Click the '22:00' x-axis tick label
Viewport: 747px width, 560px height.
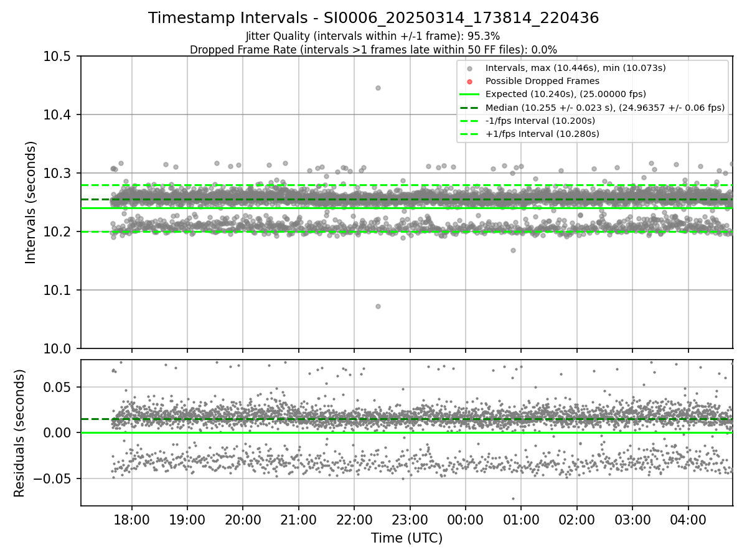(x=354, y=520)
